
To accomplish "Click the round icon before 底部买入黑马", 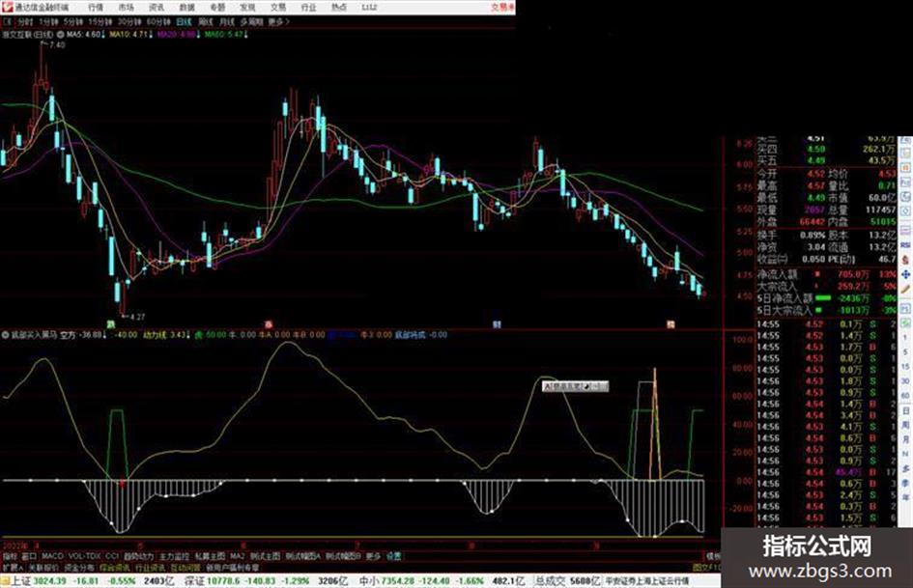I will 6,335.
